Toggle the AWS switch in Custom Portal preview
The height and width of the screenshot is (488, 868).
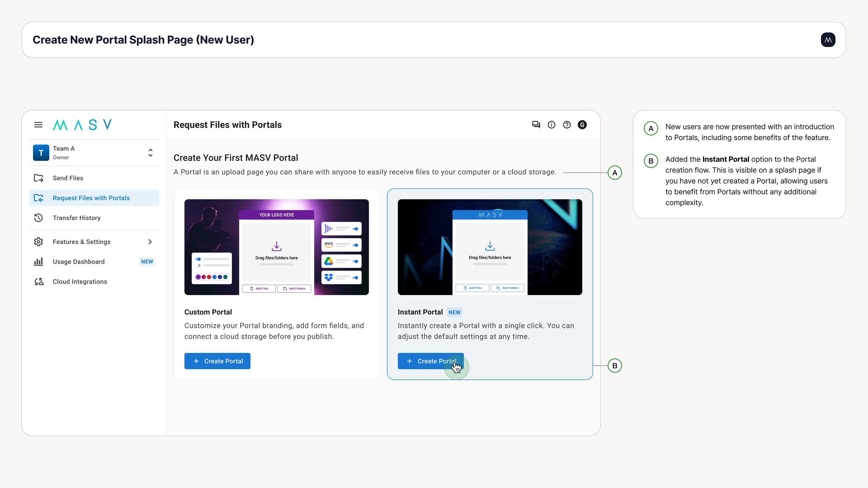point(355,245)
